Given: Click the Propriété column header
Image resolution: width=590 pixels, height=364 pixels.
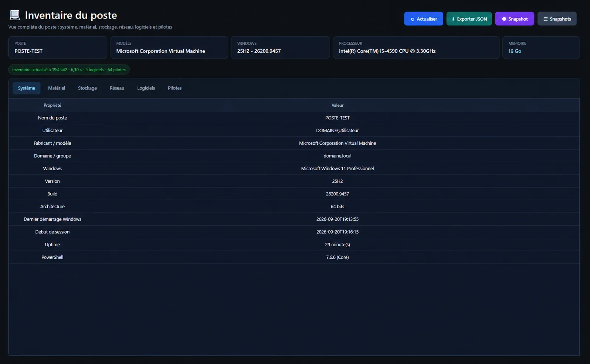Looking at the screenshot, I should coord(52,105).
